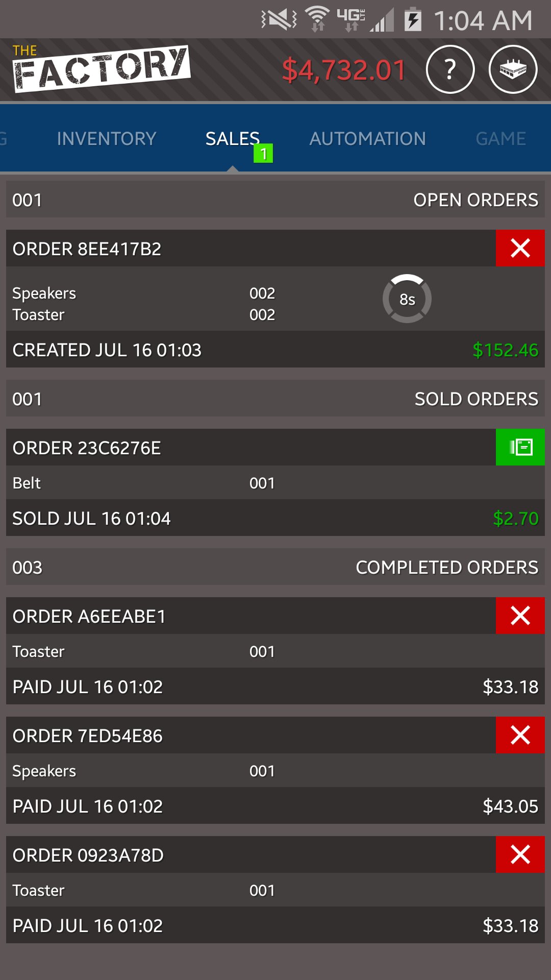Open the help question mark button
This screenshot has width=551, height=980.
pyautogui.click(x=450, y=69)
